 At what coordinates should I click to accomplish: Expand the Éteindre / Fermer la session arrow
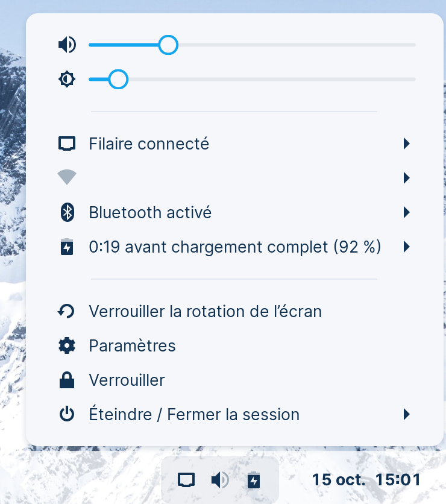point(407,415)
